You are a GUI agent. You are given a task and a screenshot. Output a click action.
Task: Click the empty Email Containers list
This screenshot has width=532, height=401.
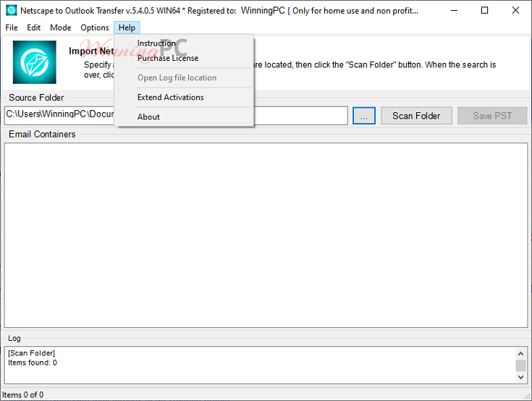(266, 235)
